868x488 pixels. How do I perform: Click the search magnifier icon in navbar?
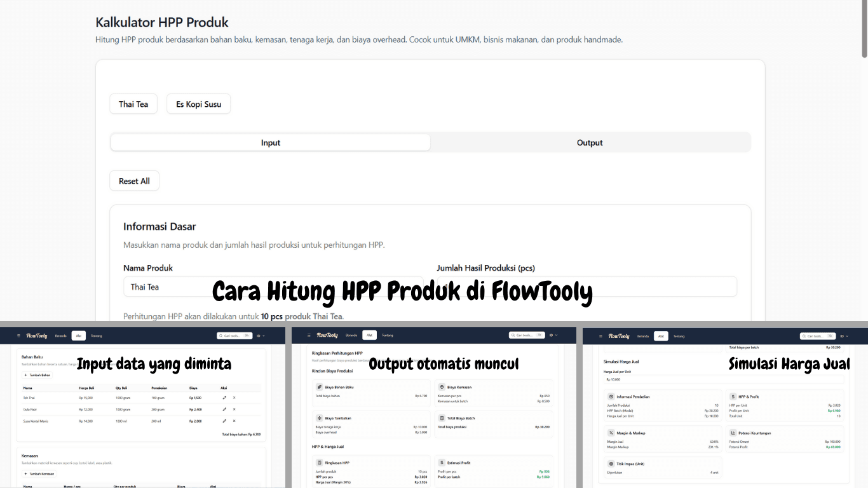[x=220, y=335]
